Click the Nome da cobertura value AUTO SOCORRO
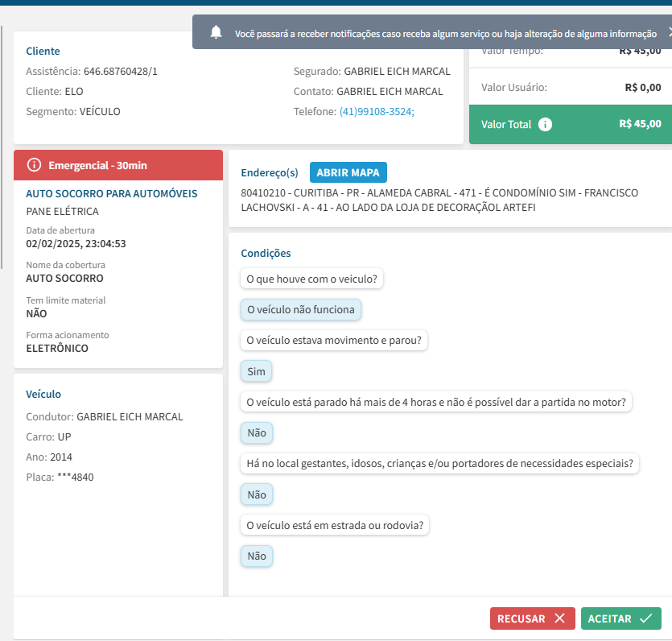Image resolution: width=672 pixels, height=641 pixels. click(64, 279)
